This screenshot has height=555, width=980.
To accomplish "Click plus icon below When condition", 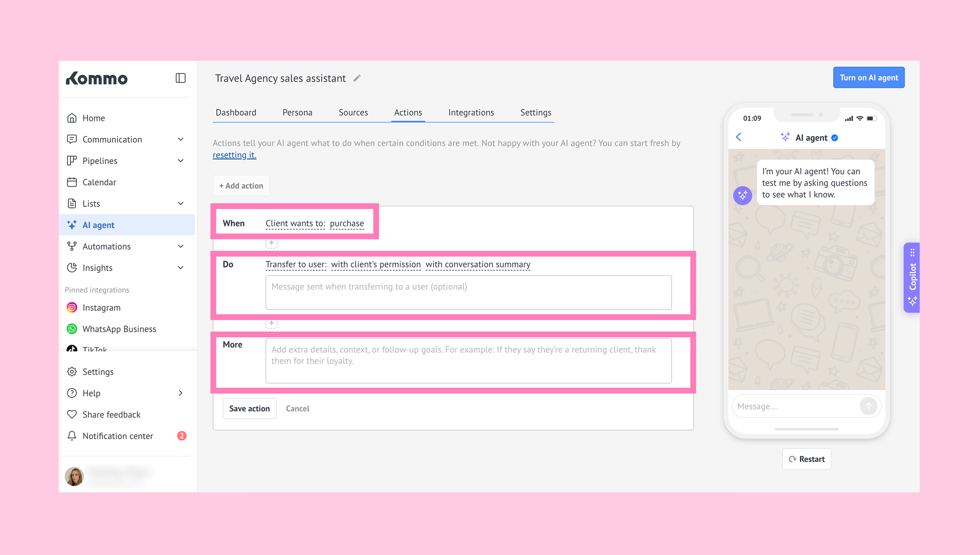I will tap(271, 243).
